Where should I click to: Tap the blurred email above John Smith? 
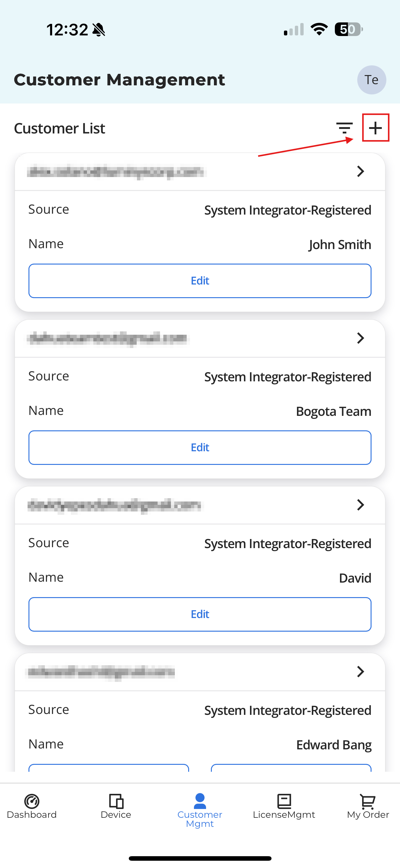[x=116, y=172]
